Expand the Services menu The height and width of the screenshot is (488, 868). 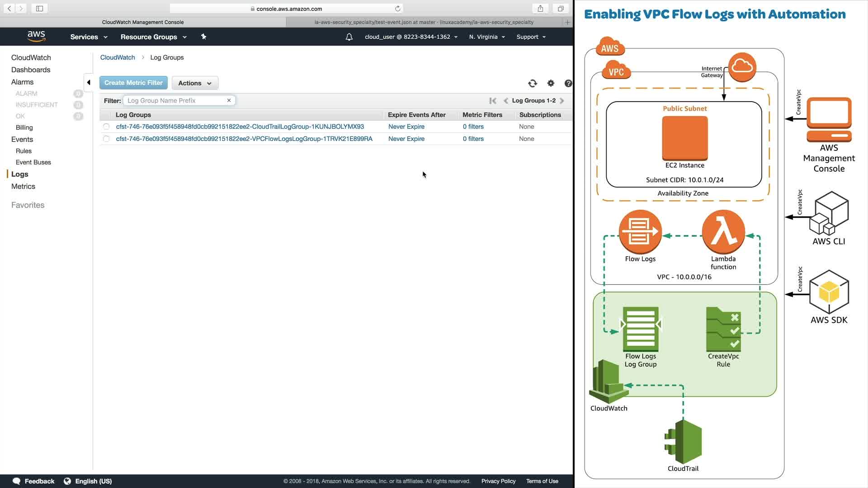pos(89,37)
